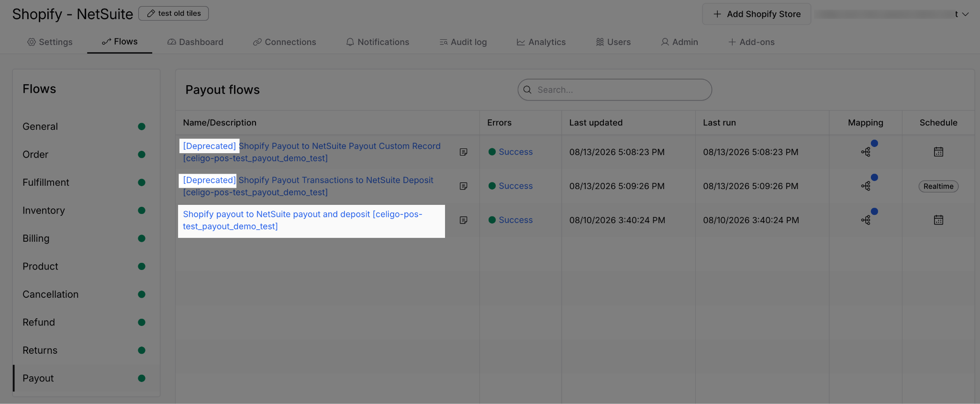The height and width of the screenshot is (404, 980).
Task: Select General in Flows sidebar
Action: click(x=86, y=126)
